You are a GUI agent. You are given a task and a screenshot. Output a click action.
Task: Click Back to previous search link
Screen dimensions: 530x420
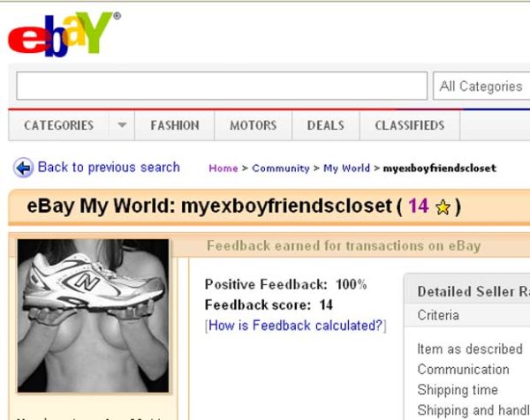pos(109,167)
